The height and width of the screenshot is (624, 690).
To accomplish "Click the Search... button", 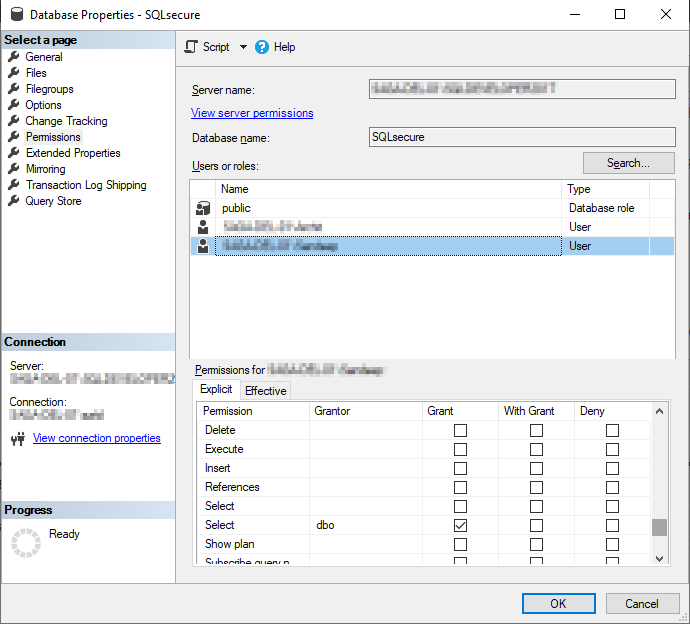I will click(x=628, y=163).
